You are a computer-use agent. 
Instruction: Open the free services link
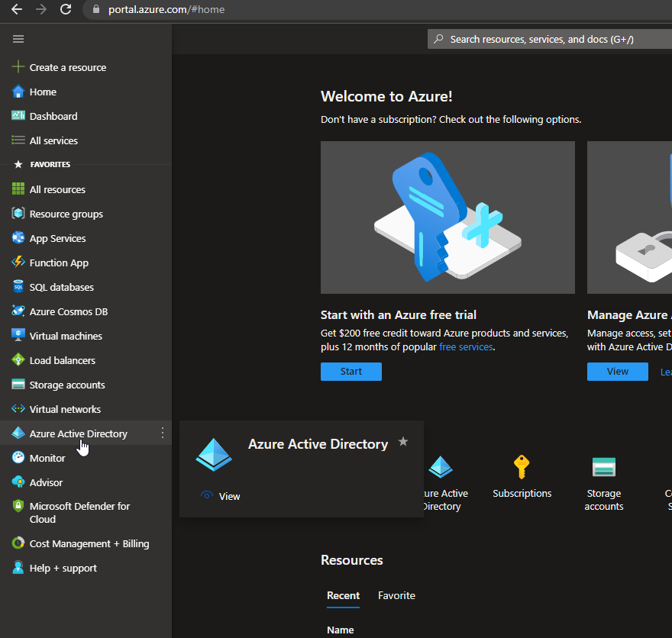tap(466, 346)
